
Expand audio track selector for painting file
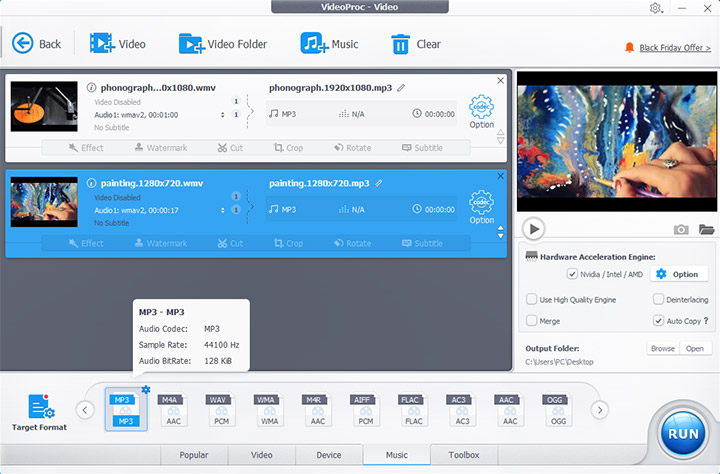tap(223, 210)
